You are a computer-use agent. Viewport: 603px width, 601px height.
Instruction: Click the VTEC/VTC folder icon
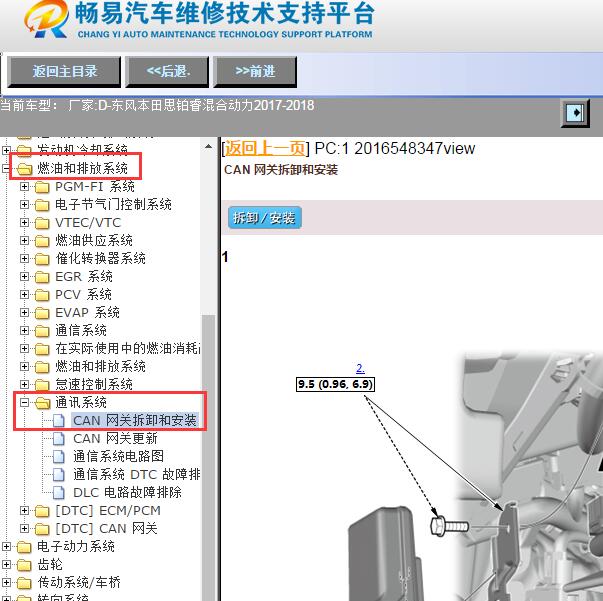(x=42, y=223)
